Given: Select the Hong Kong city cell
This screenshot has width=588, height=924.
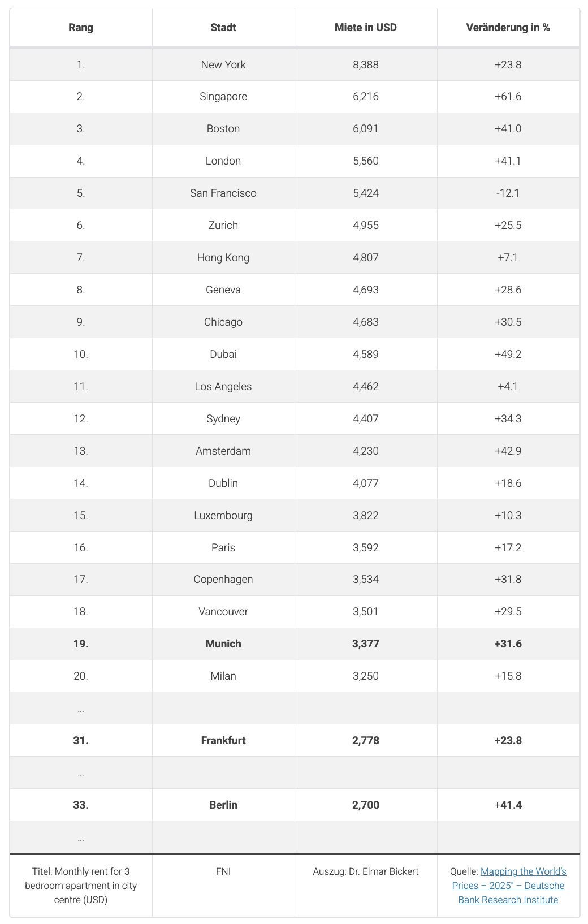Looking at the screenshot, I should [x=223, y=257].
